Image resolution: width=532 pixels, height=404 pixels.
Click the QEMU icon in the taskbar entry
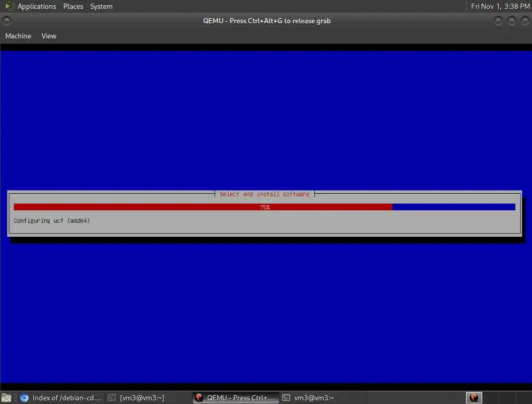pos(199,398)
